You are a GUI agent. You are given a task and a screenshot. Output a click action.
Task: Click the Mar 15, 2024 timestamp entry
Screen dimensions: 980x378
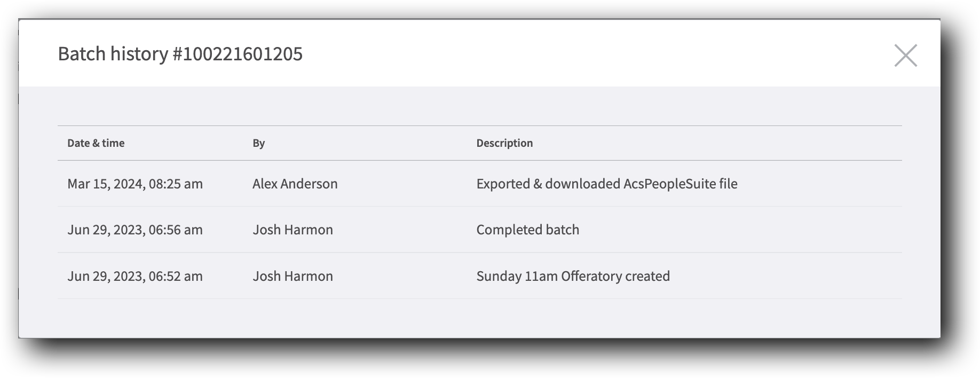[135, 184]
